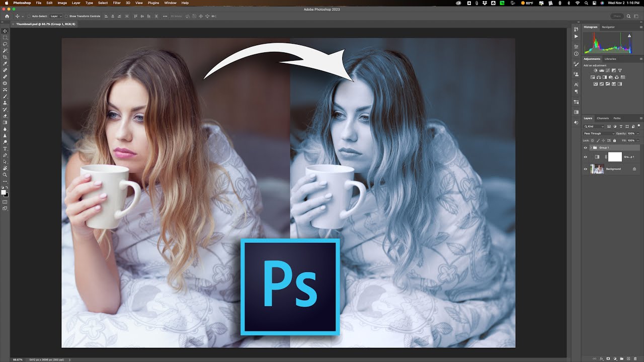Open the collapsed History panel icon
This screenshot has width=644, height=362.
click(x=576, y=29)
